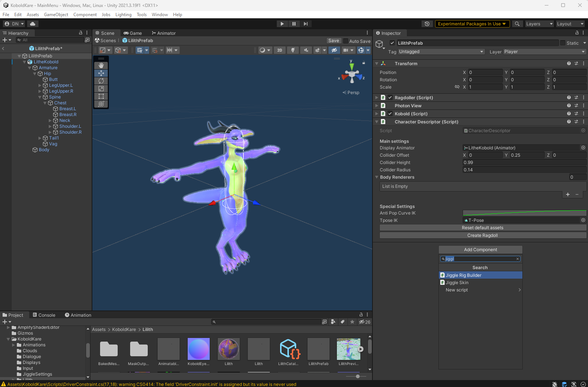
Task: Toggle the Inspector lock icon
Action: tap(577, 33)
